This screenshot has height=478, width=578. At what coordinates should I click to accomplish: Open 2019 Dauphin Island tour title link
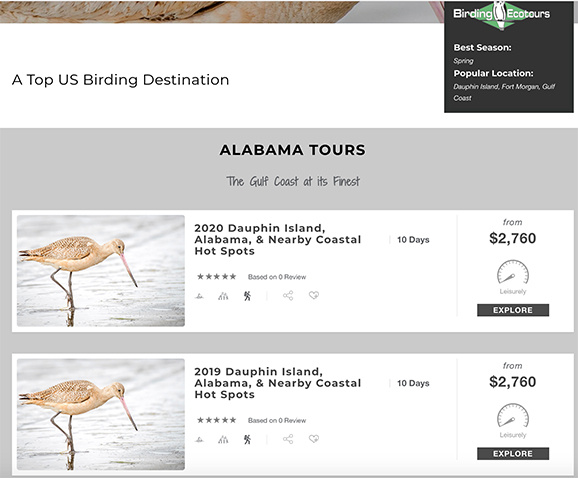[x=278, y=383]
